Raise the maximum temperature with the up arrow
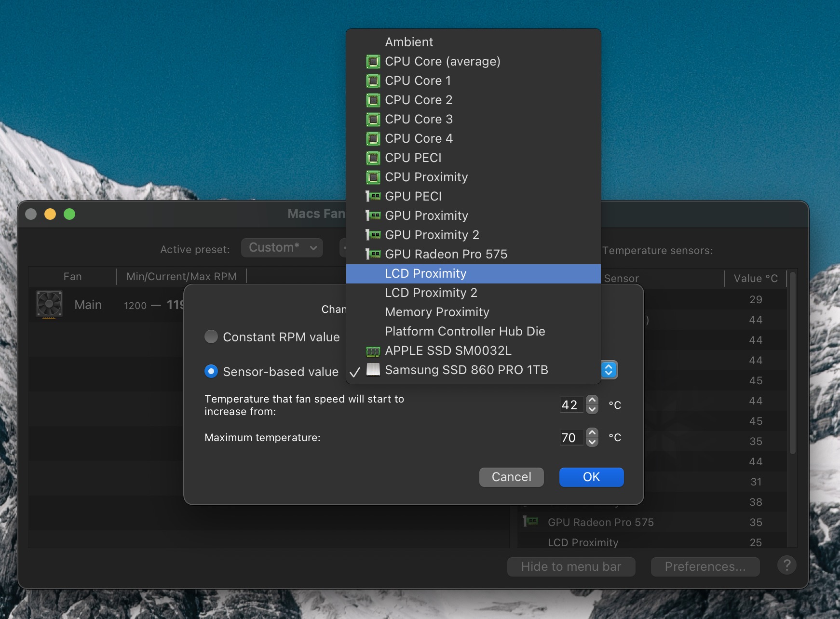Screen dimensions: 840x619 pos(592,433)
